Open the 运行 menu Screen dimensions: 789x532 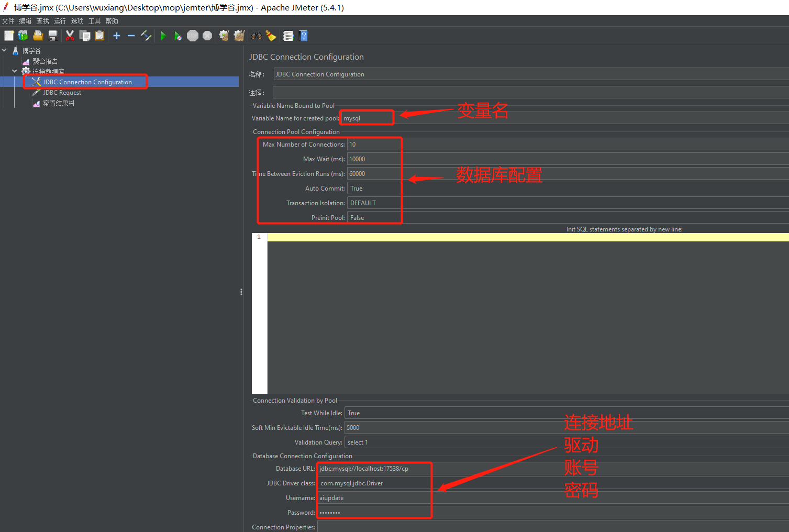click(x=60, y=21)
